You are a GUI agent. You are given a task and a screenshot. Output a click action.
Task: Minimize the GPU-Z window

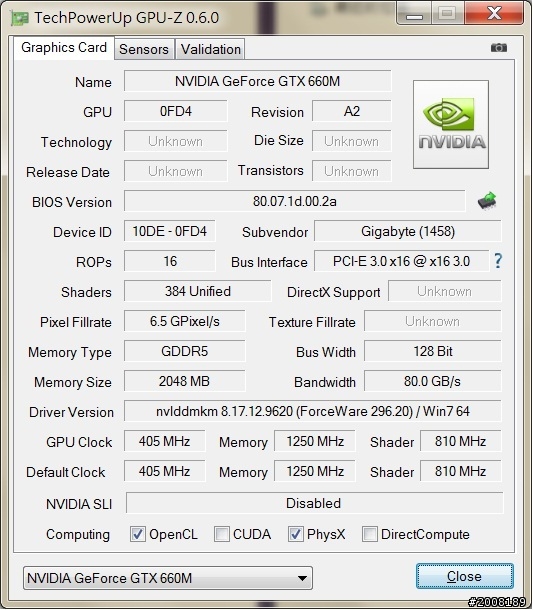[414, 13]
